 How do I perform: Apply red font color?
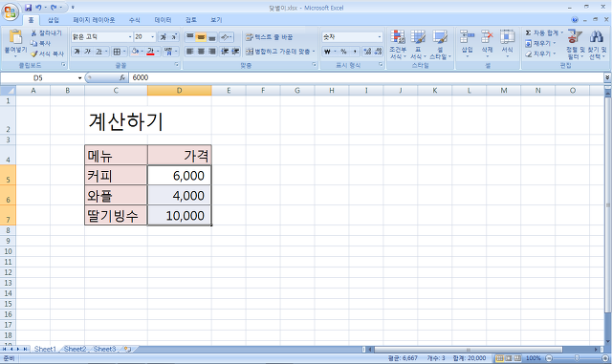pos(151,52)
